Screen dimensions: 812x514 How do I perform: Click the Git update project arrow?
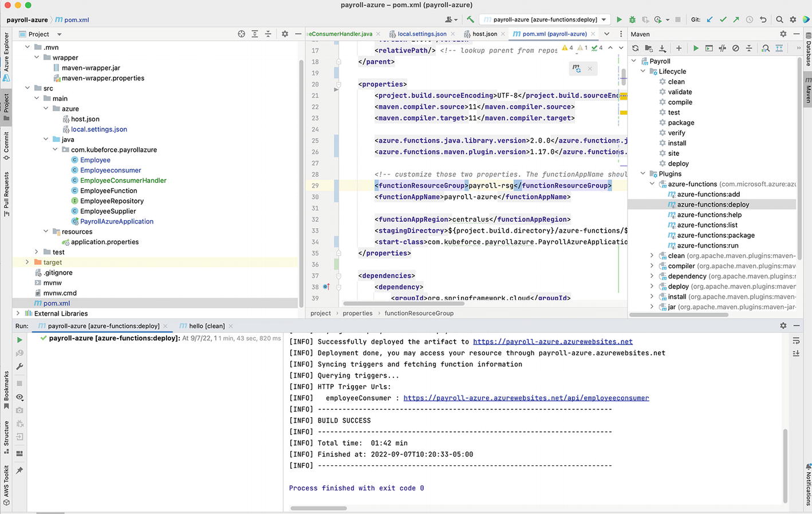(709, 19)
